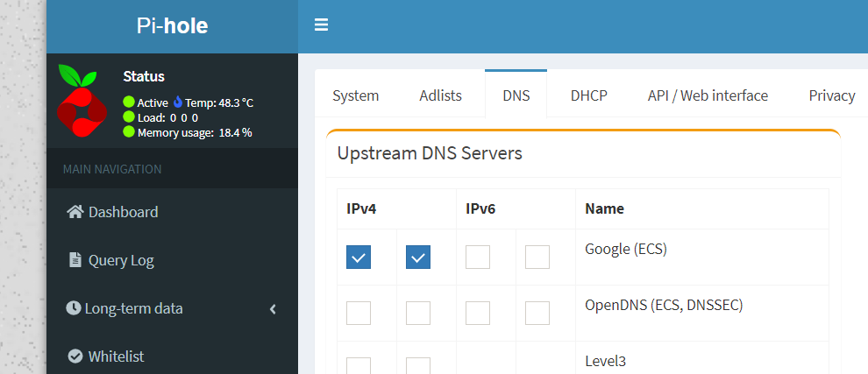Image resolution: width=868 pixels, height=374 pixels.
Task: Switch to the System tab
Action: click(355, 95)
